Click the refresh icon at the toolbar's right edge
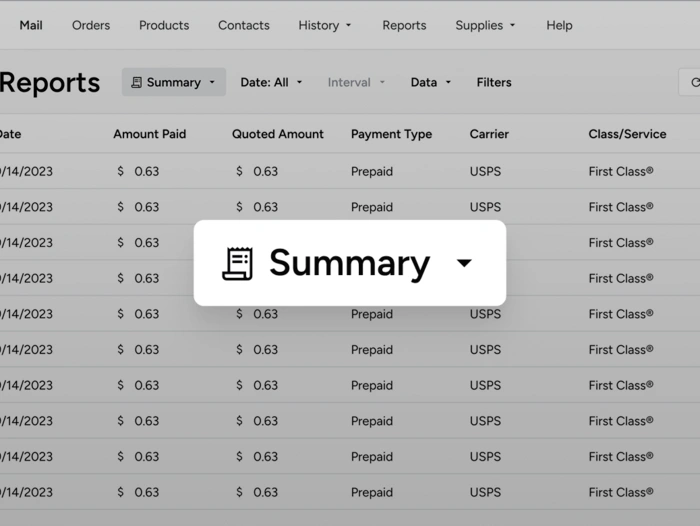Image resolution: width=700 pixels, height=526 pixels. [693, 83]
